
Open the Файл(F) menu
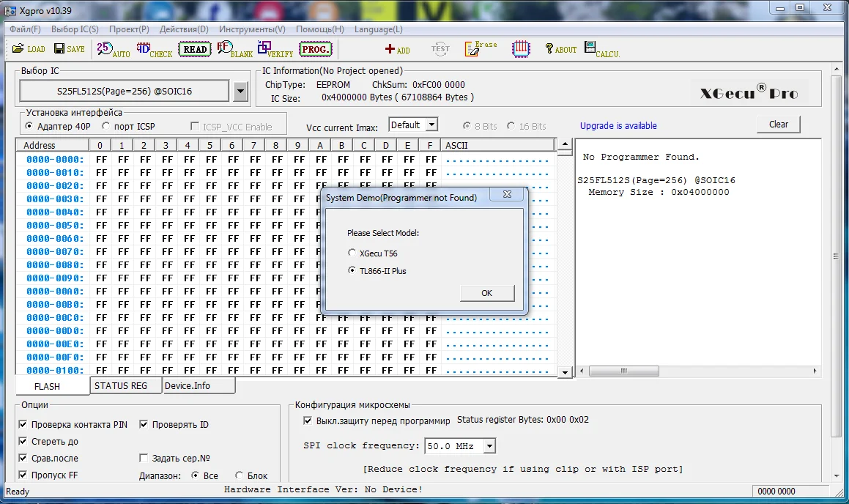pyautogui.click(x=25, y=29)
